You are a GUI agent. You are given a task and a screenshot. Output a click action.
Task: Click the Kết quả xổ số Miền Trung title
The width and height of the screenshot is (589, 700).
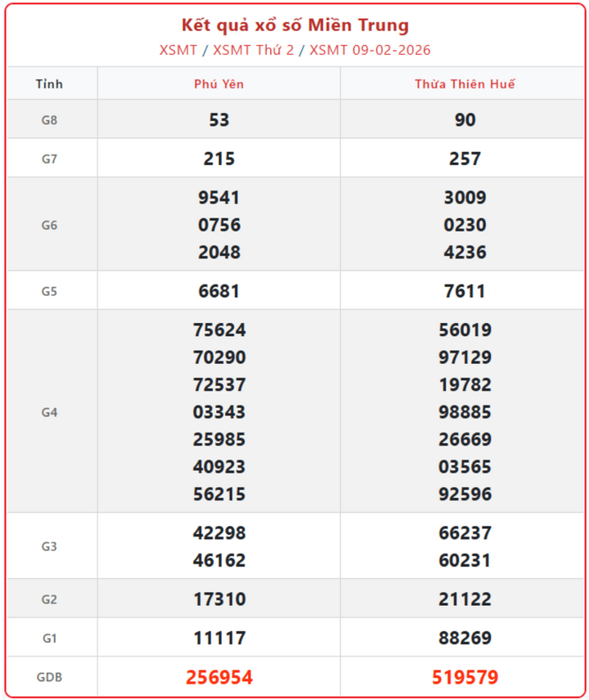click(x=294, y=25)
